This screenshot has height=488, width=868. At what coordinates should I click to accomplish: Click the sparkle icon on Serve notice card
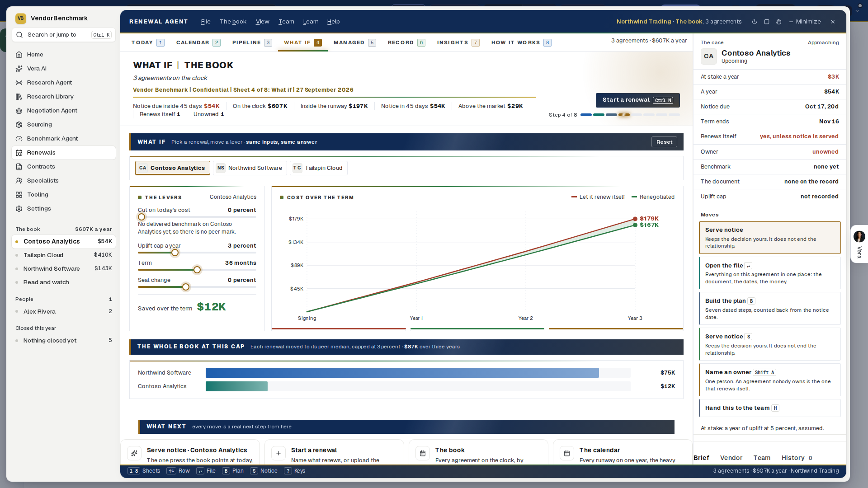pyautogui.click(x=134, y=453)
